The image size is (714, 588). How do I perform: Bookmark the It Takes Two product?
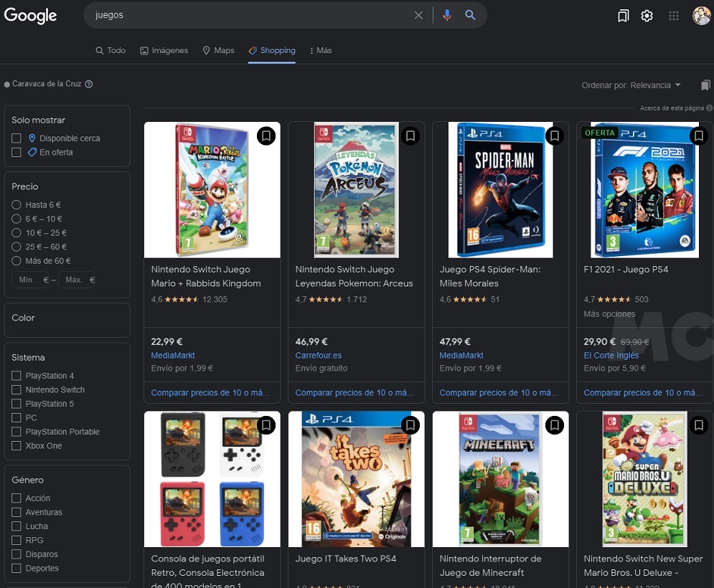pos(410,425)
